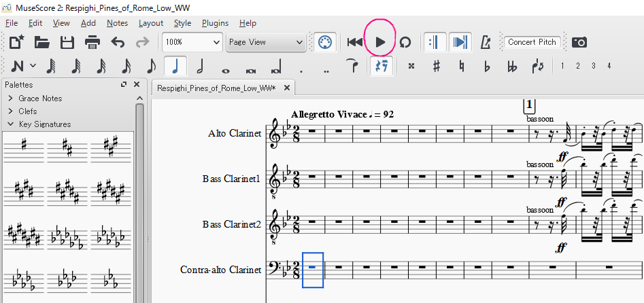
Task: Toggle play repeats
Action: (x=435, y=42)
